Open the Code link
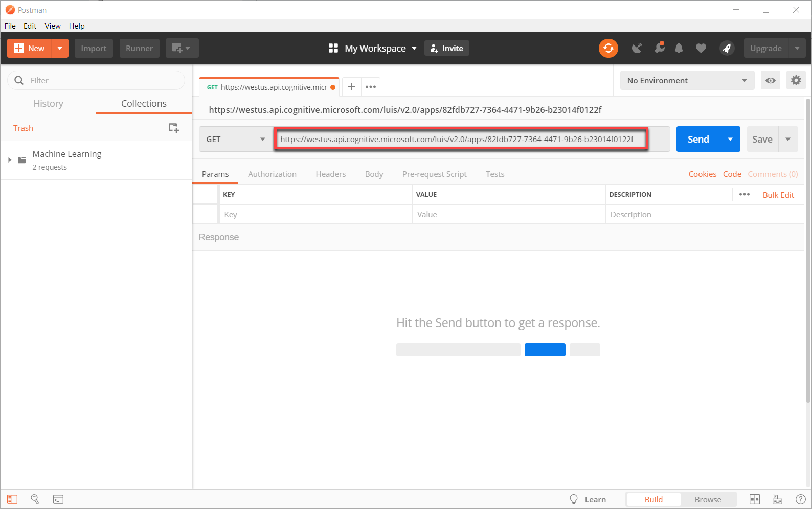The height and width of the screenshot is (509, 812). click(732, 174)
